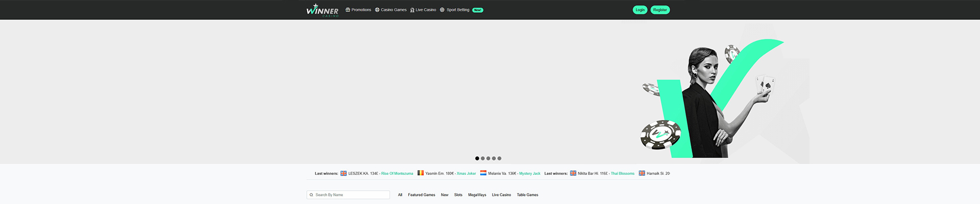
Task: Click the magnifier icon in the search box
Action: (x=311, y=195)
